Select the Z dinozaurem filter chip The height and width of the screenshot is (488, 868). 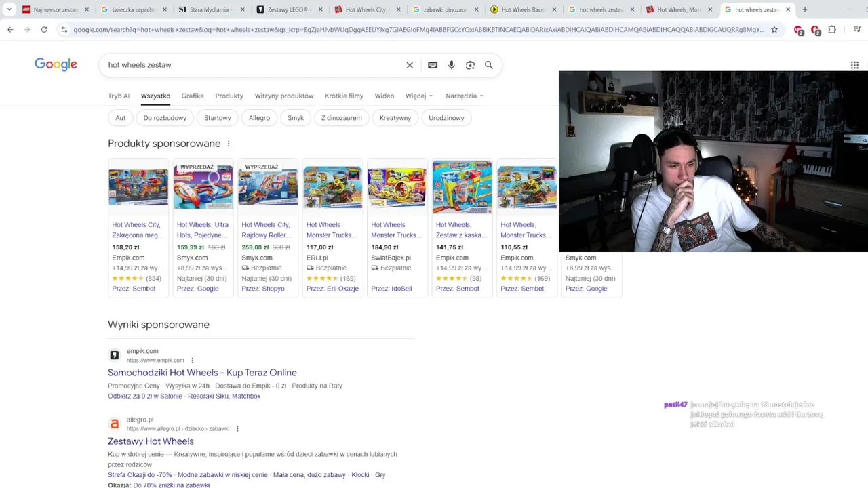[x=341, y=118]
